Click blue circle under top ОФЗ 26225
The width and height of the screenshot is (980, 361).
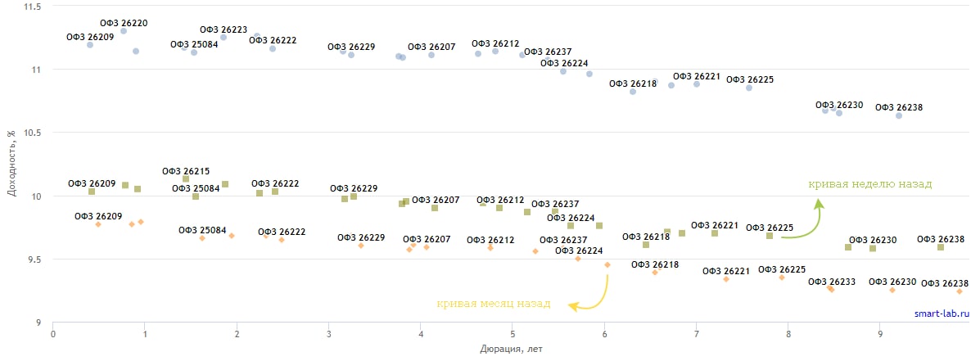(x=748, y=88)
